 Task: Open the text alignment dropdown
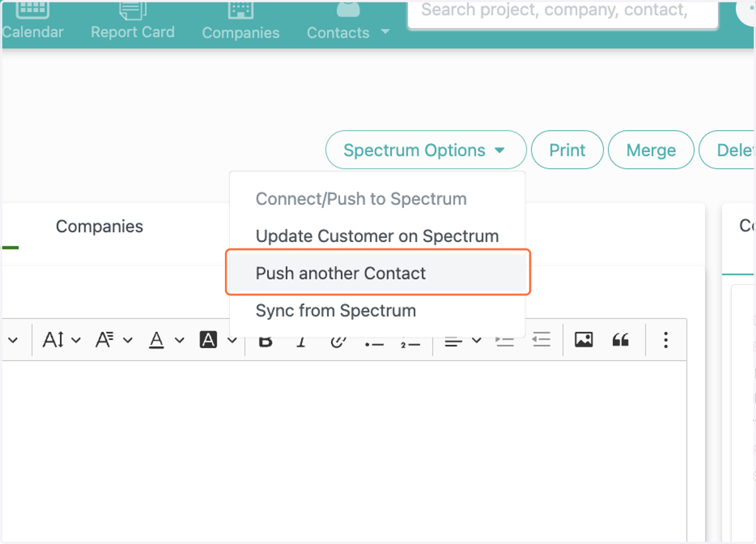coord(462,340)
